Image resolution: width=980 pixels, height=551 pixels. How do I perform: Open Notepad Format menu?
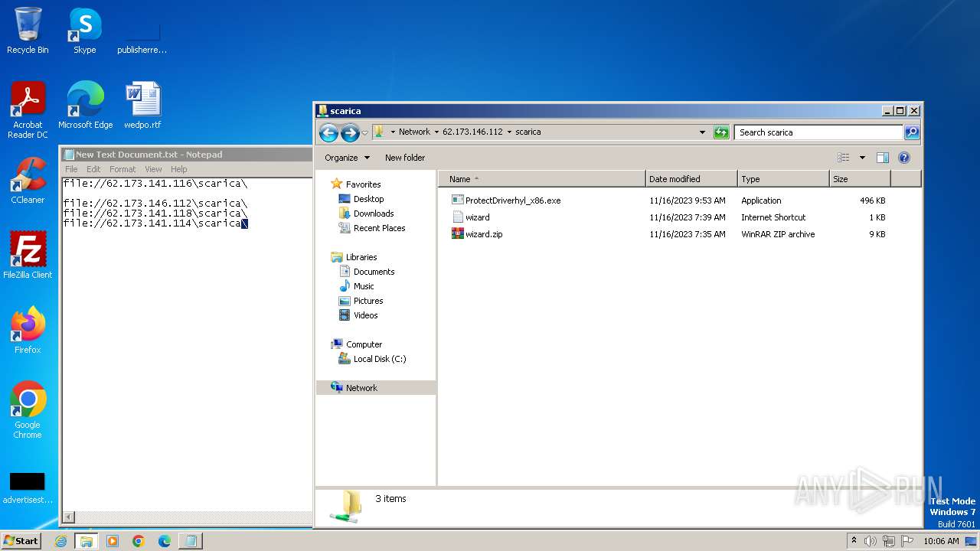[x=122, y=169]
